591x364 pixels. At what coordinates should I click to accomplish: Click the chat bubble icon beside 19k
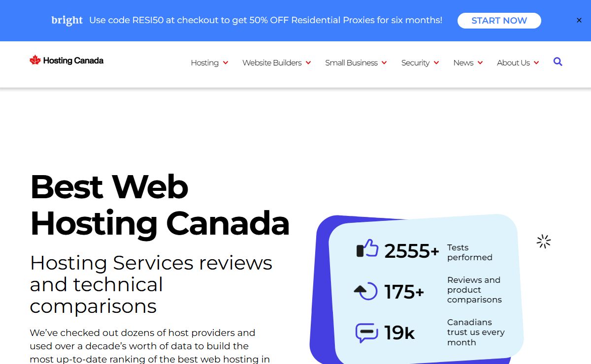click(366, 333)
